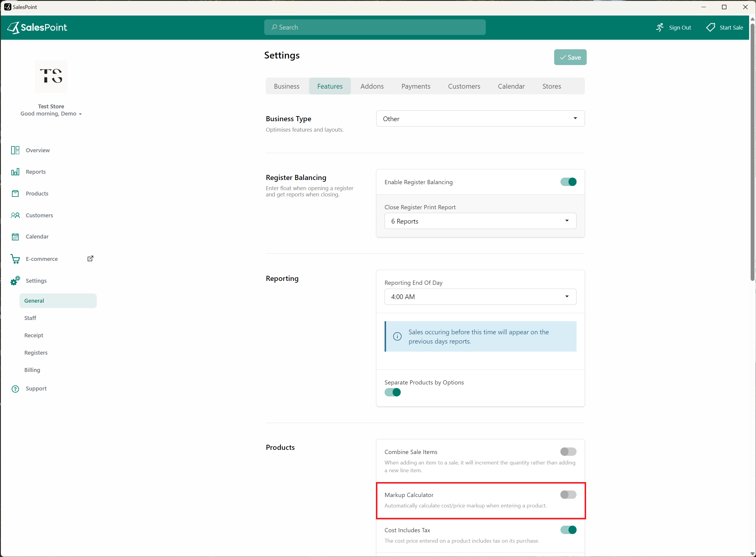Click the Reports bar chart icon
The height and width of the screenshot is (557, 756).
click(15, 172)
